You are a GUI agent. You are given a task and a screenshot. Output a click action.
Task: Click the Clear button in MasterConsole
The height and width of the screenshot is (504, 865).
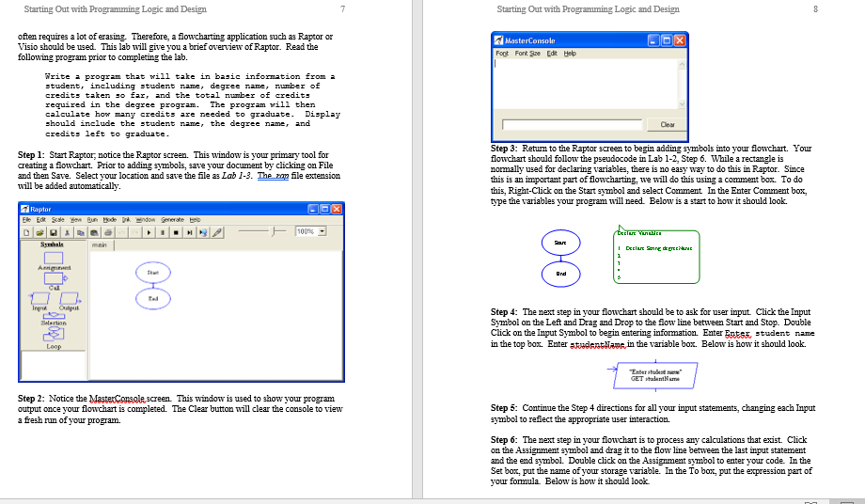[668, 125]
